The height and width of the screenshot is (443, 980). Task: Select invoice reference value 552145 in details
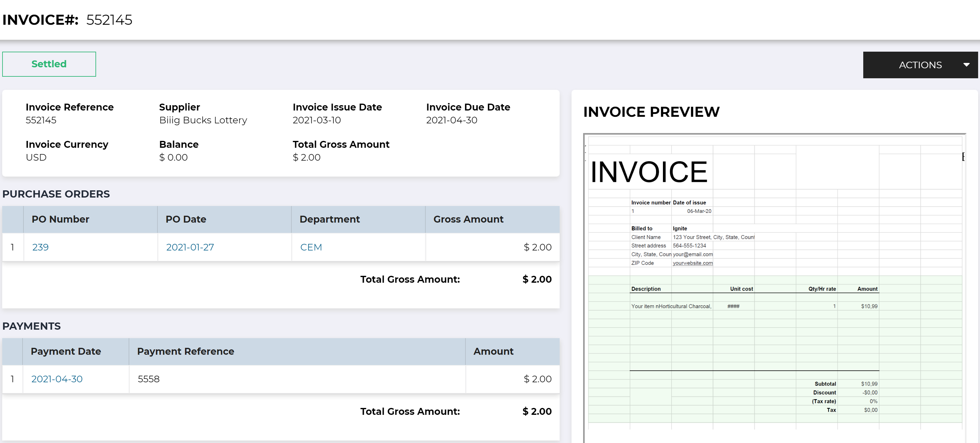point(41,120)
